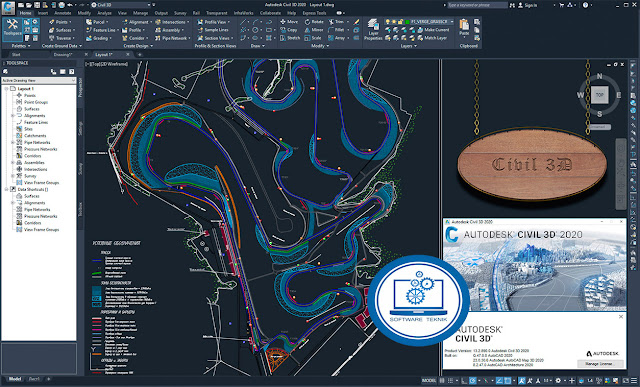Open the Autodesk App Store cart icon

562,5
